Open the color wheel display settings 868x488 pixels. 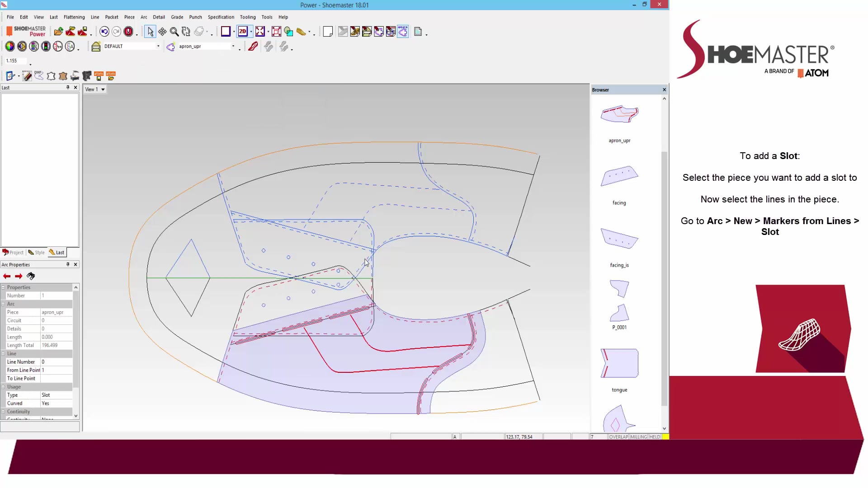pos(10,47)
